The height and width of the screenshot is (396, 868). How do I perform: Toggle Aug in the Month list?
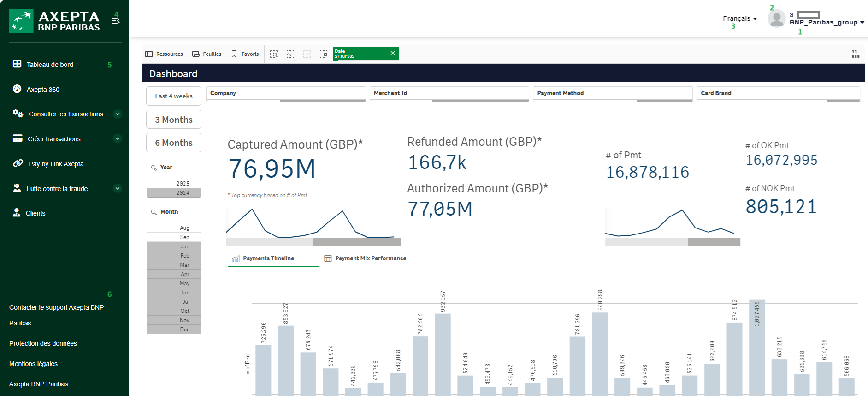click(x=174, y=228)
